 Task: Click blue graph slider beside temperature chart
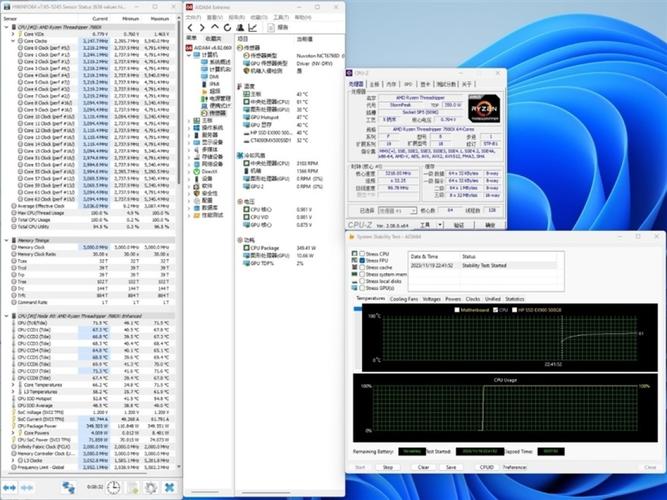(357, 309)
